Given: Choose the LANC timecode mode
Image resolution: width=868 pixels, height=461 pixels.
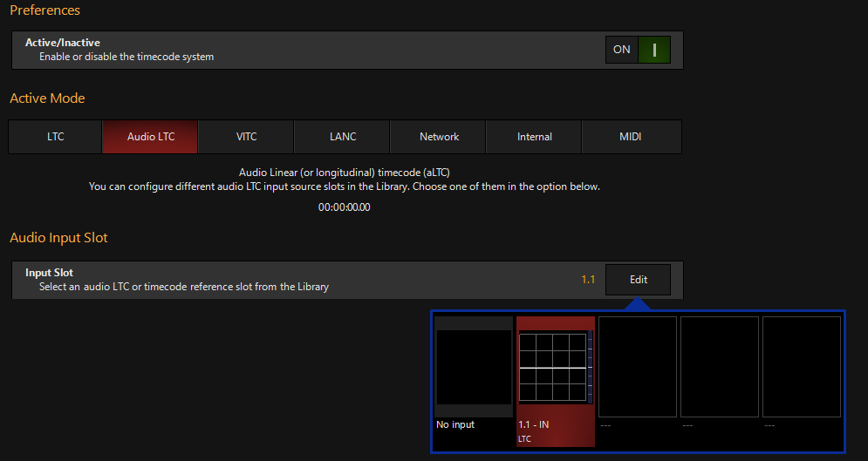Looking at the screenshot, I should 342,137.
